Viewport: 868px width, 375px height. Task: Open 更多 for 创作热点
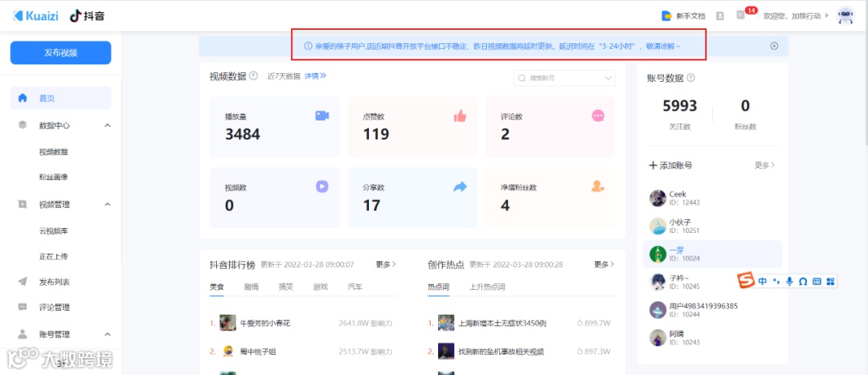(x=604, y=264)
